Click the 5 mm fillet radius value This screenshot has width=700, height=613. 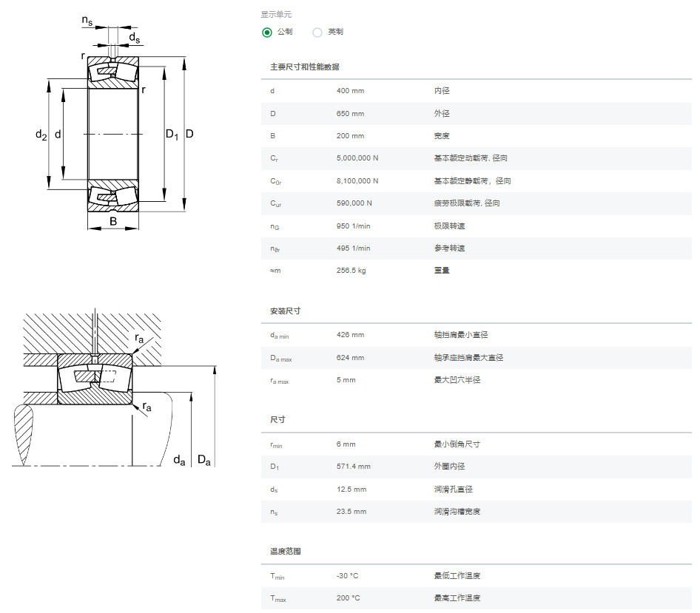coord(346,380)
